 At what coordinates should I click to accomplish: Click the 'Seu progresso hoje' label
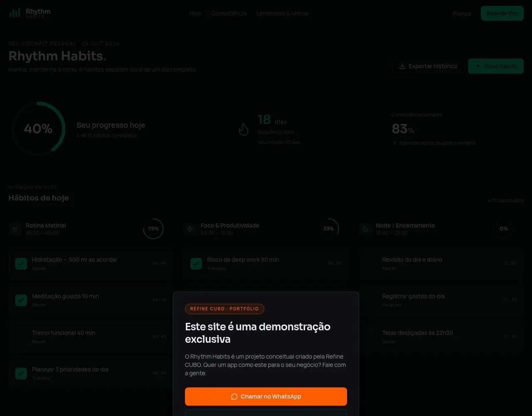tap(111, 125)
